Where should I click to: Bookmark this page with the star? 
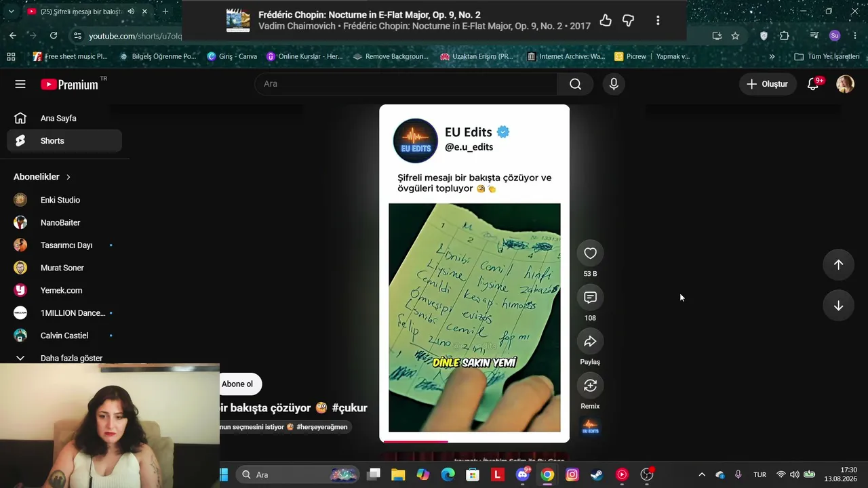pos(735,36)
